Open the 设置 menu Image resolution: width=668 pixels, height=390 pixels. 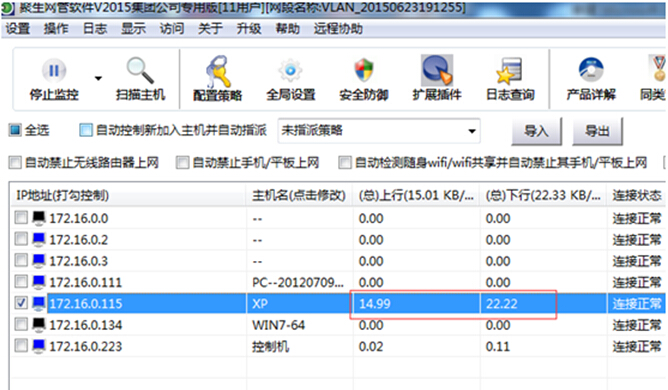coord(17,29)
